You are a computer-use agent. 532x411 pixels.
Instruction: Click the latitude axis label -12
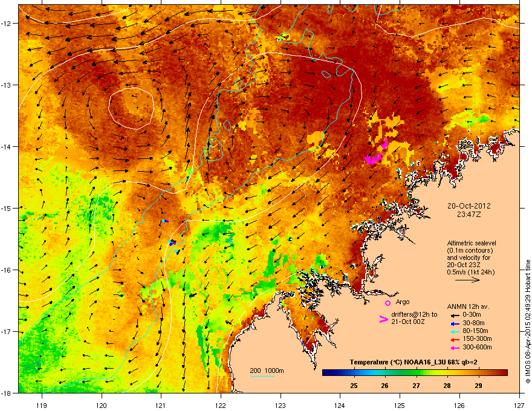coord(7,24)
